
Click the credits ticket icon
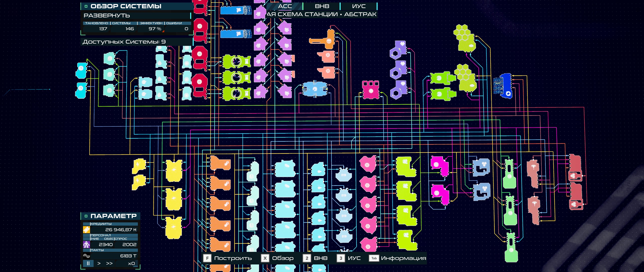86,229
